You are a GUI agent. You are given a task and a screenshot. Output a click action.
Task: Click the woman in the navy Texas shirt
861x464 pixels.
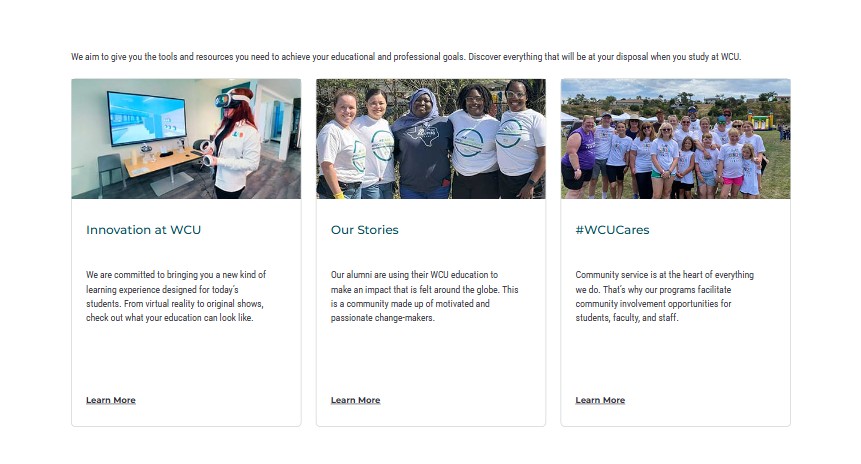click(424, 144)
